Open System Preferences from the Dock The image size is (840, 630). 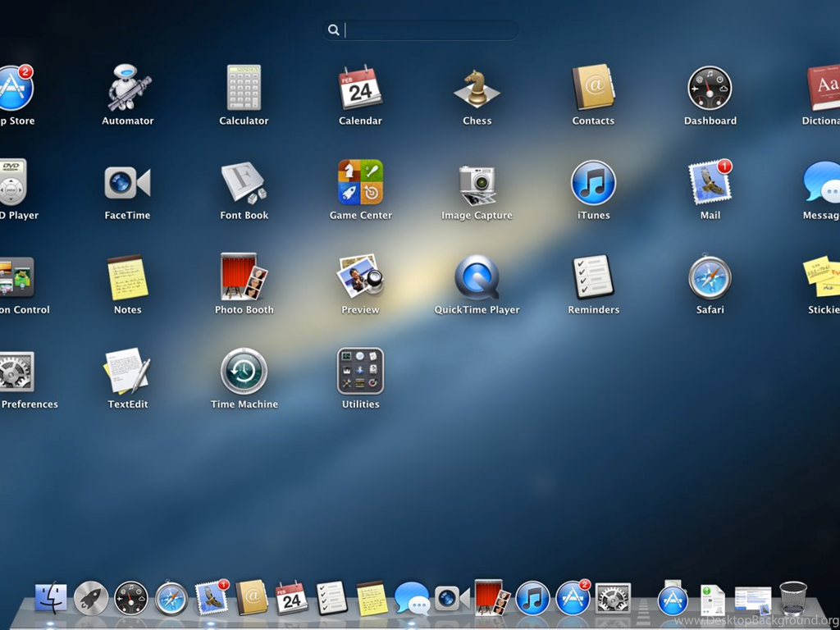coord(613,598)
